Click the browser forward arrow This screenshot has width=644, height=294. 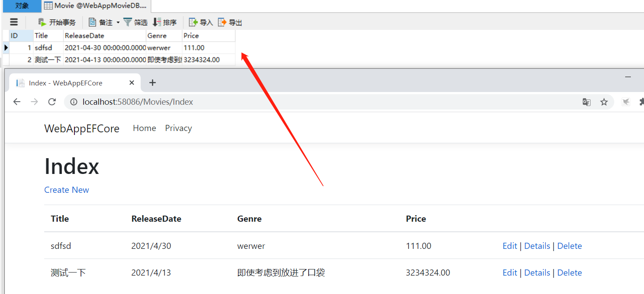point(34,102)
